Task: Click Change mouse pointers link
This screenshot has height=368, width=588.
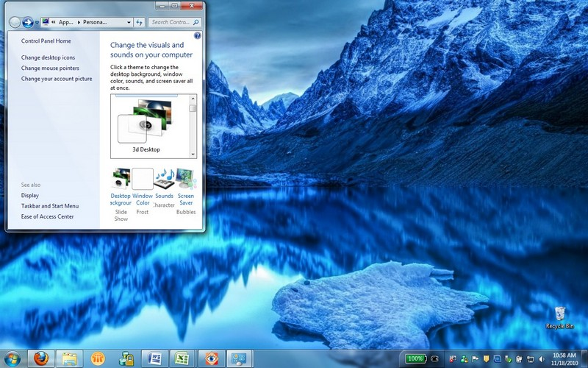Action: (x=50, y=68)
